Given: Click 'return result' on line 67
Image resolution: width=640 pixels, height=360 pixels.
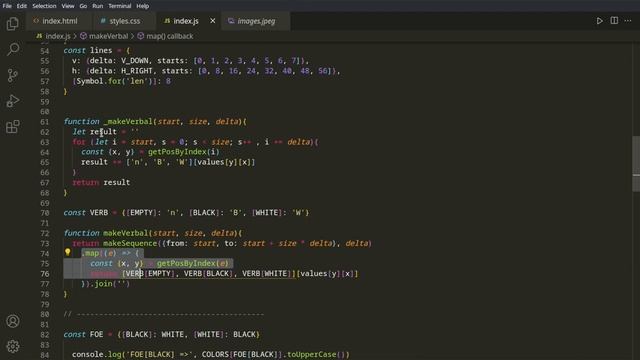Looking at the screenshot, I should [x=101, y=182].
